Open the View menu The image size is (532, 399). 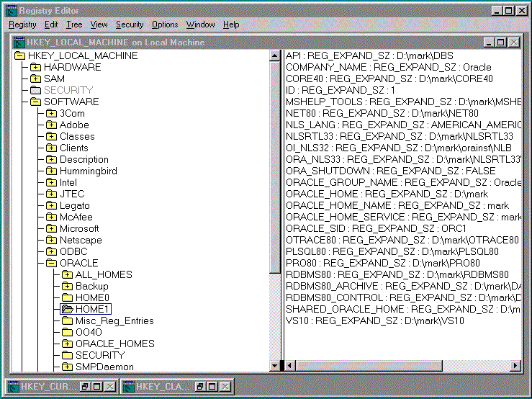[99, 24]
